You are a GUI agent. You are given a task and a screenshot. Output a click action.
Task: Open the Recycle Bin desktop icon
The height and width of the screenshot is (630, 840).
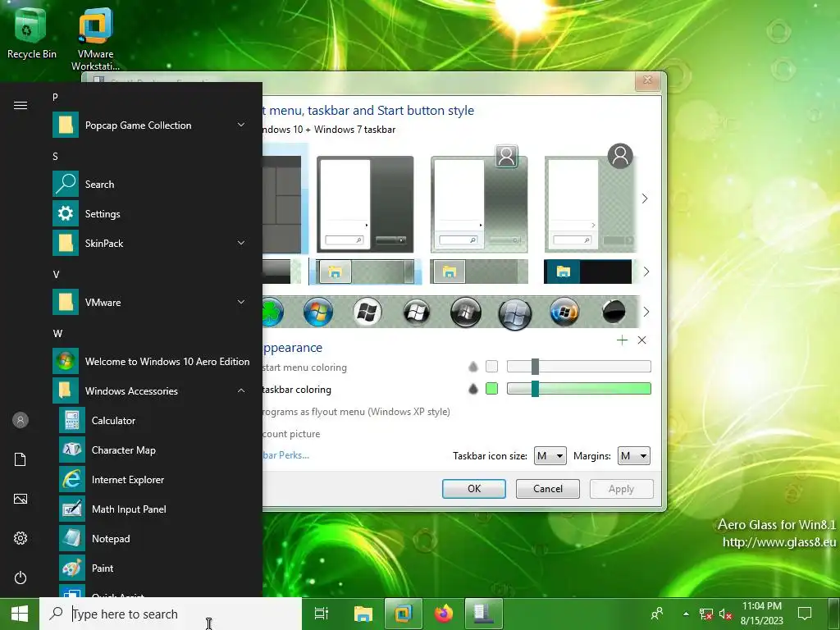click(31, 33)
